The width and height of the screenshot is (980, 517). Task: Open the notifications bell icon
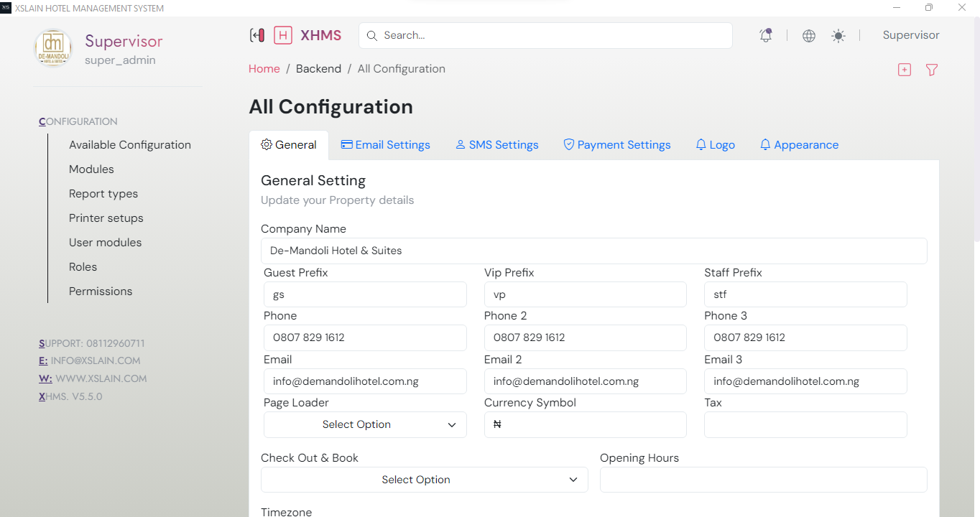click(x=766, y=35)
